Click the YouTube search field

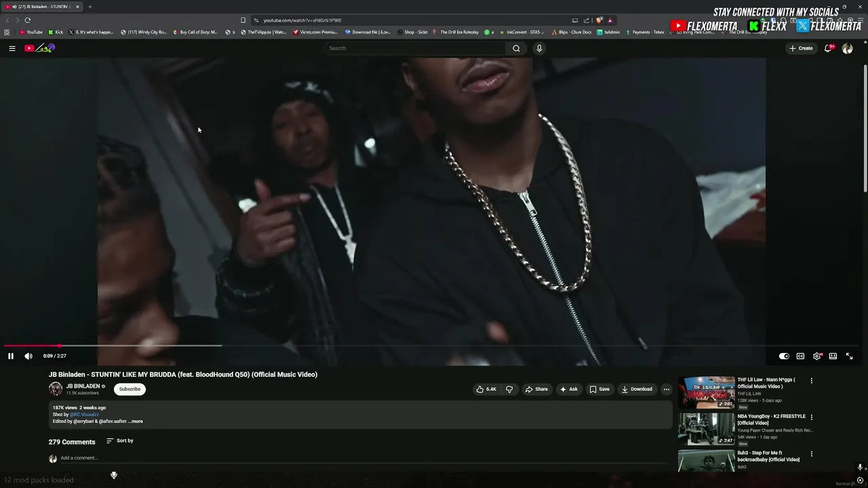(415, 48)
